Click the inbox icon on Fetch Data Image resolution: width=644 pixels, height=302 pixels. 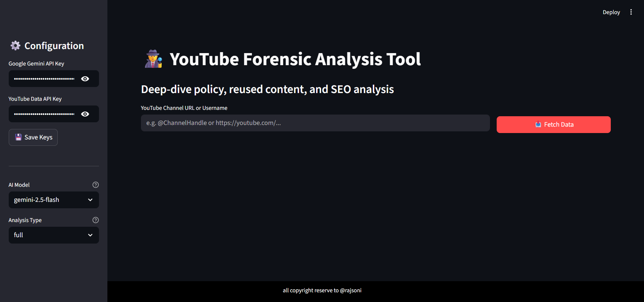tap(538, 125)
